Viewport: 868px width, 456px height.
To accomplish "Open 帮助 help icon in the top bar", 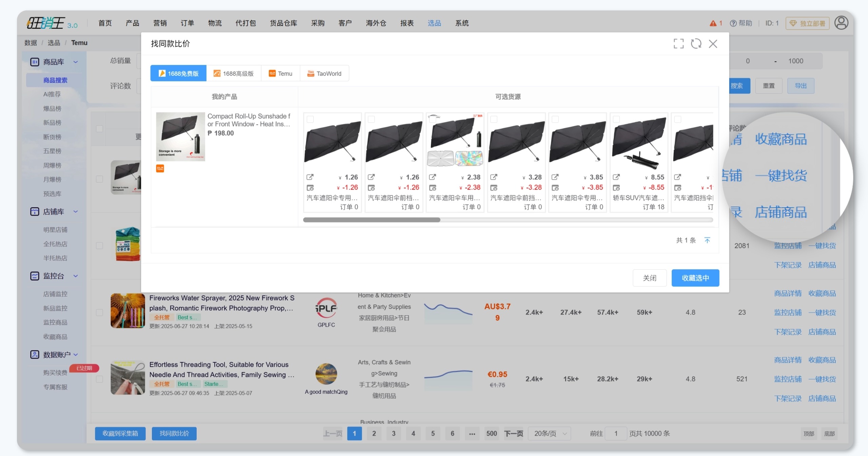I will point(733,23).
